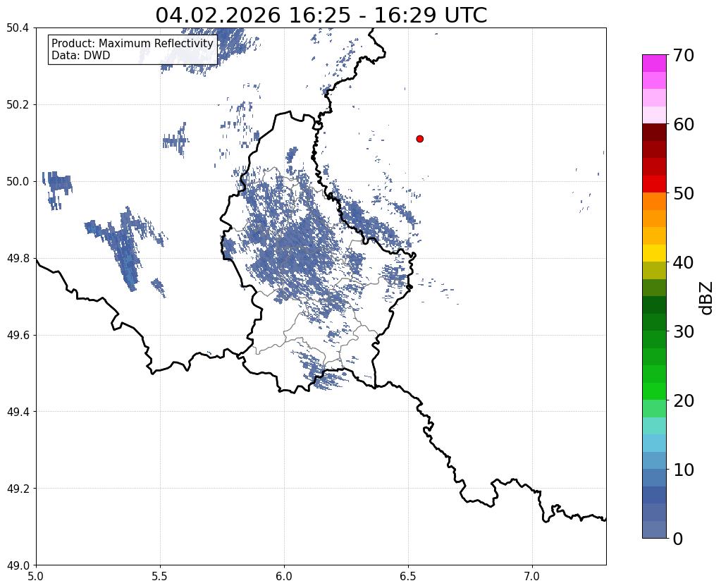The image size is (721, 588).
Task: Click the 6.0 longitude axis label
Action: click(x=284, y=576)
